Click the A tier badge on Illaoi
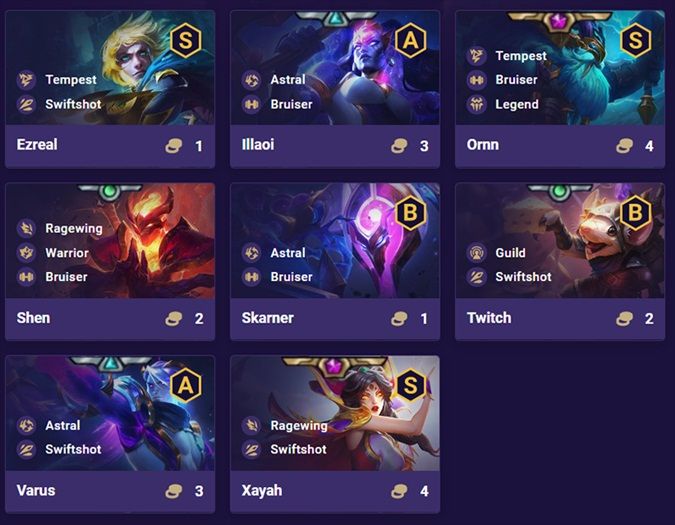675x525 pixels. pos(411,40)
